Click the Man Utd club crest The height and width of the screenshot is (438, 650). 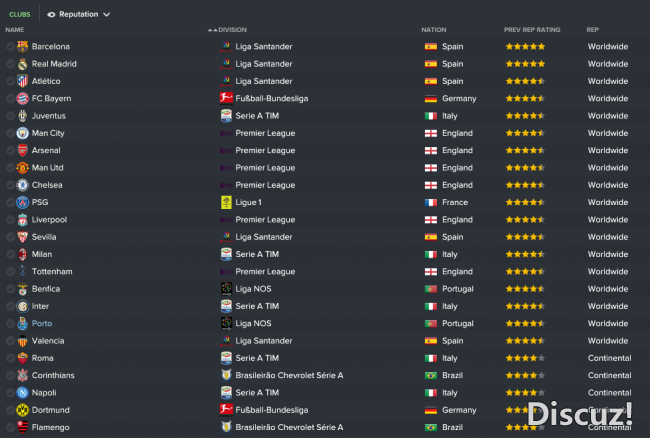click(22, 168)
